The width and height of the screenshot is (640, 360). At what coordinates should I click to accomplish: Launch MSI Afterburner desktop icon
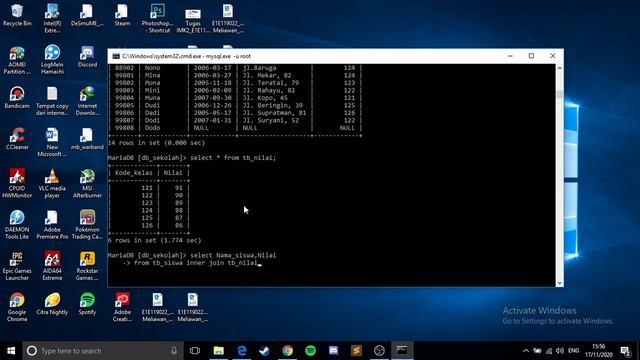coord(87,183)
